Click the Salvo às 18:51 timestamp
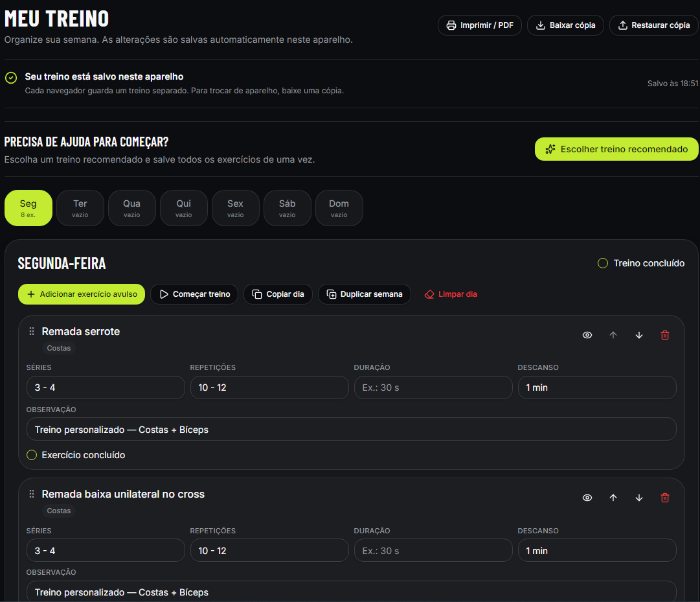The image size is (700, 602). pos(672,84)
